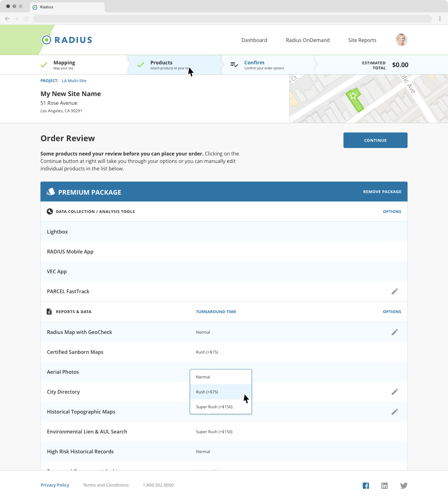
Task: Click the star site marker on map
Action: [353, 96]
